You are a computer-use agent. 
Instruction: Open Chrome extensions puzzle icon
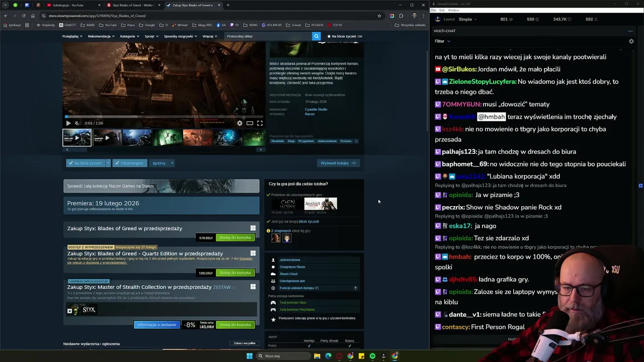coord(401,16)
